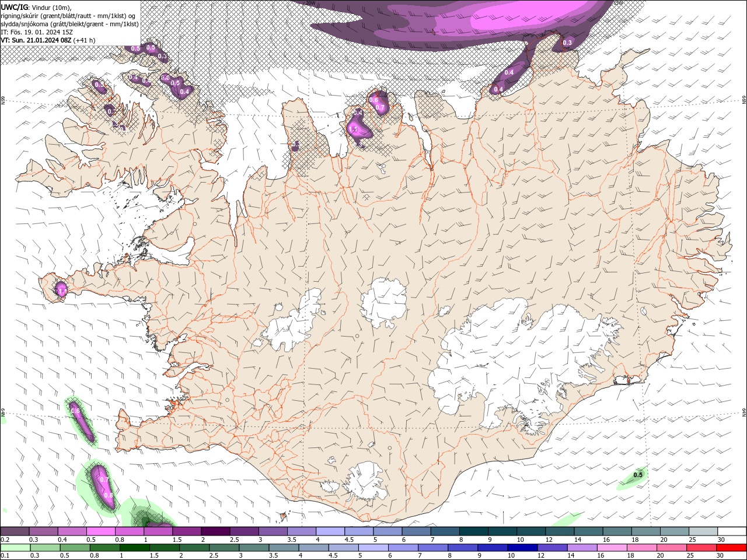Click the "UWC/IG: Vindur (10m)," title text

35,7
